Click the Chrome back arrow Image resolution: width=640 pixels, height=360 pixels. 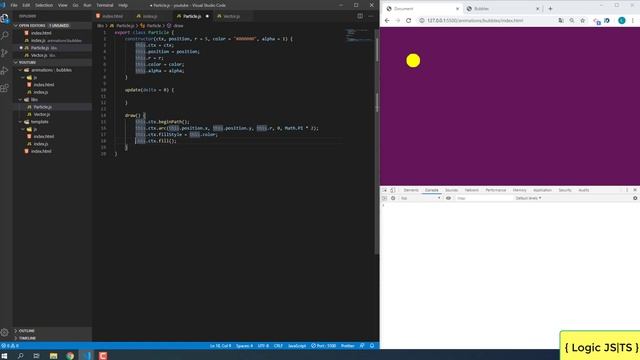tap(387, 20)
